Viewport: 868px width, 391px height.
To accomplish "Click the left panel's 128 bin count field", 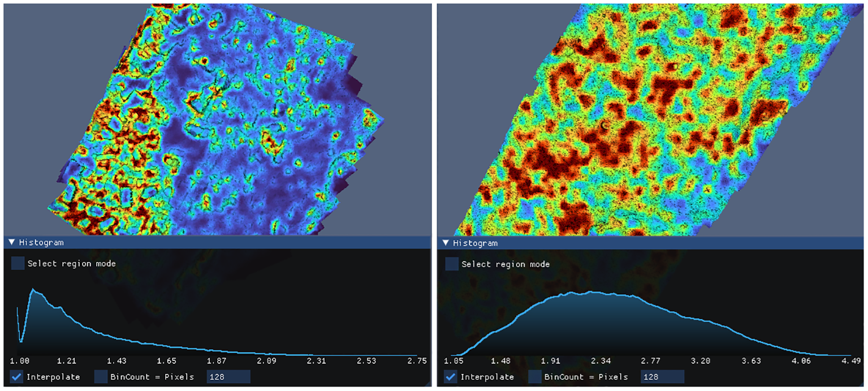I will (x=228, y=377).
